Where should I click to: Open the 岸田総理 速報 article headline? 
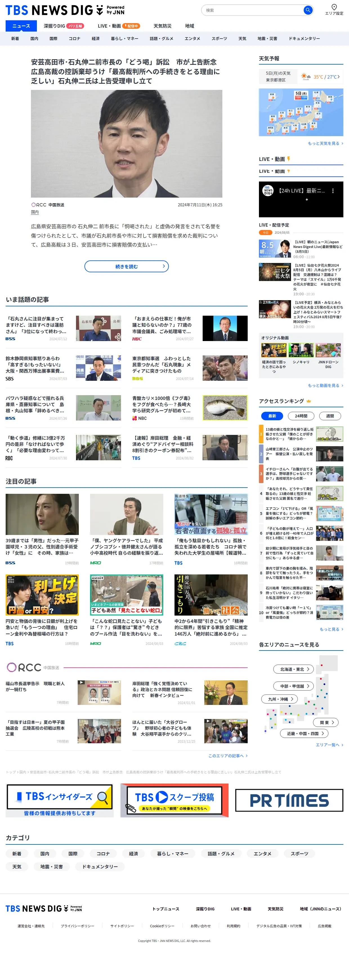[x=163, y=444]
